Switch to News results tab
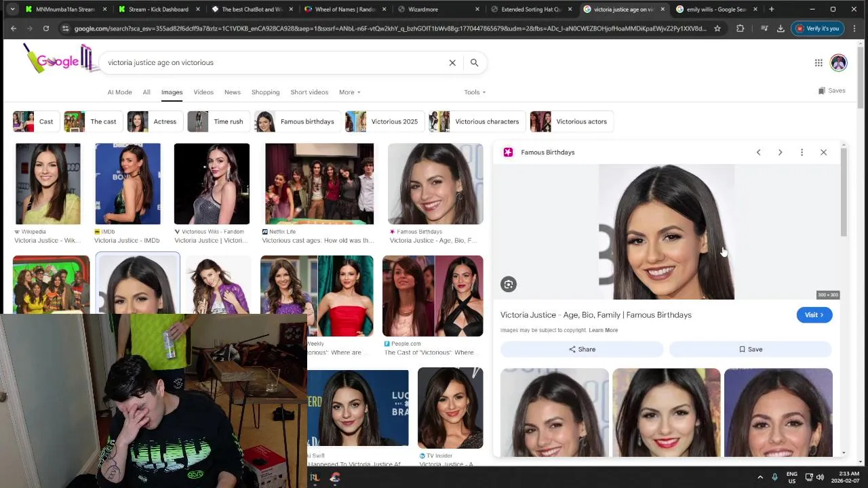 coord(233,92)
